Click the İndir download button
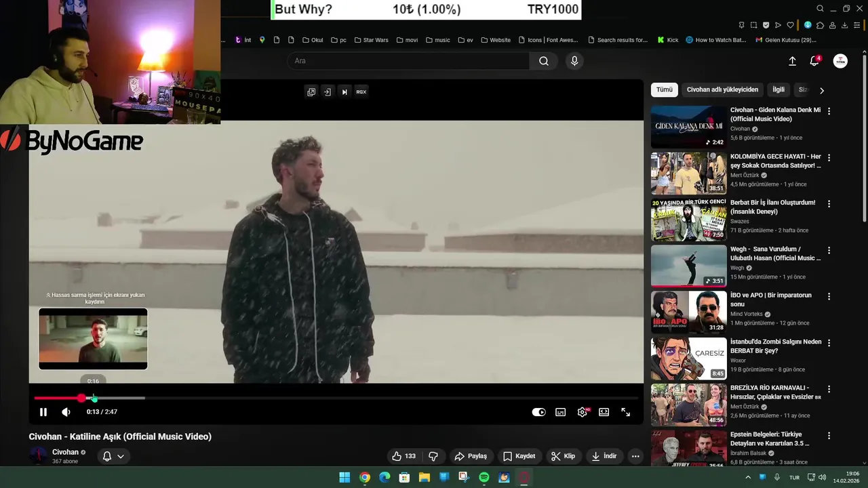The width and height of the screenshot is (868, 488). pos(604,456)
